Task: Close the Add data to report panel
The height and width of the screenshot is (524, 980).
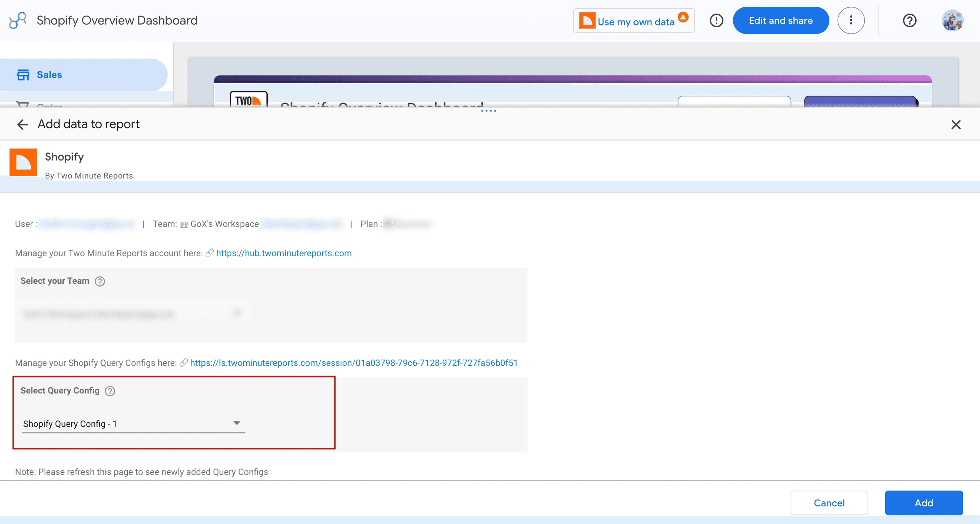Action: (956, 125)
